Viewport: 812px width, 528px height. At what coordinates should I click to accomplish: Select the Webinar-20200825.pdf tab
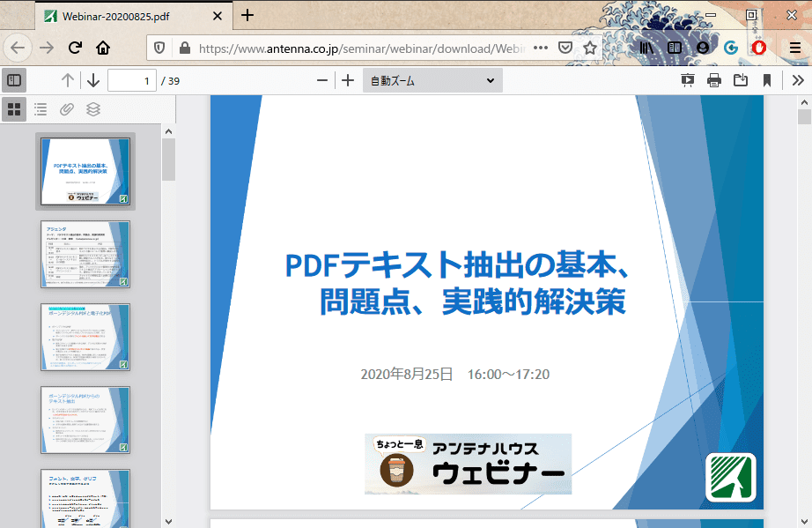coord(123,15)
